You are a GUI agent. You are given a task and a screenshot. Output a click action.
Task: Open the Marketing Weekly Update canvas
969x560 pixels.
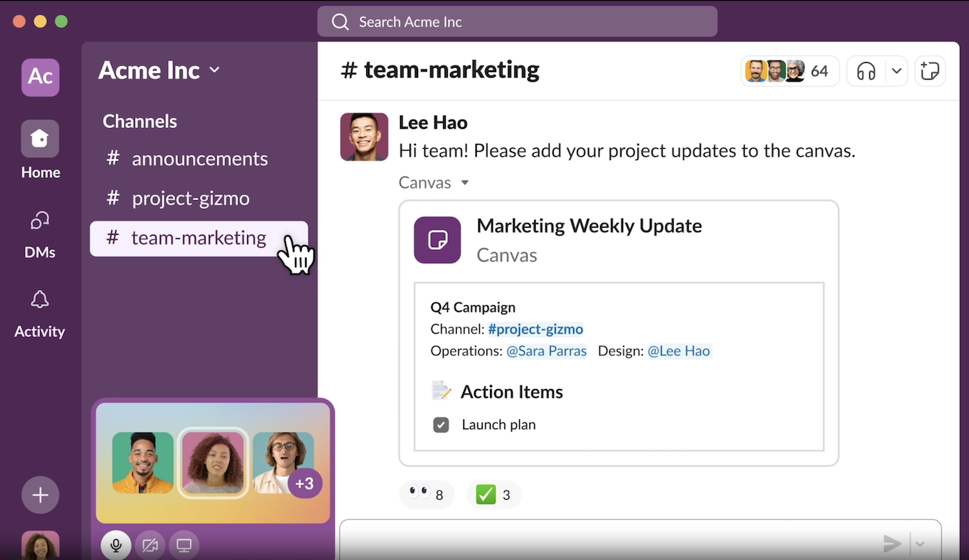pos(589,226)
